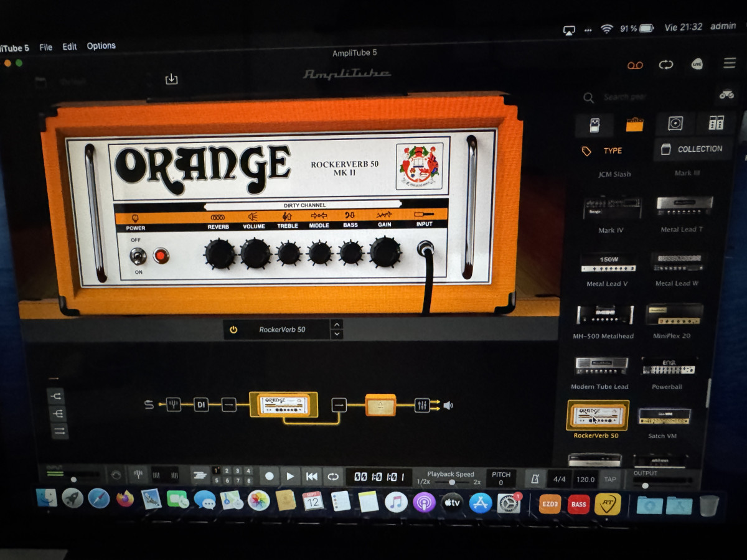Toggle RockerVerb 50 bypass power button

(x=233, y=330)
